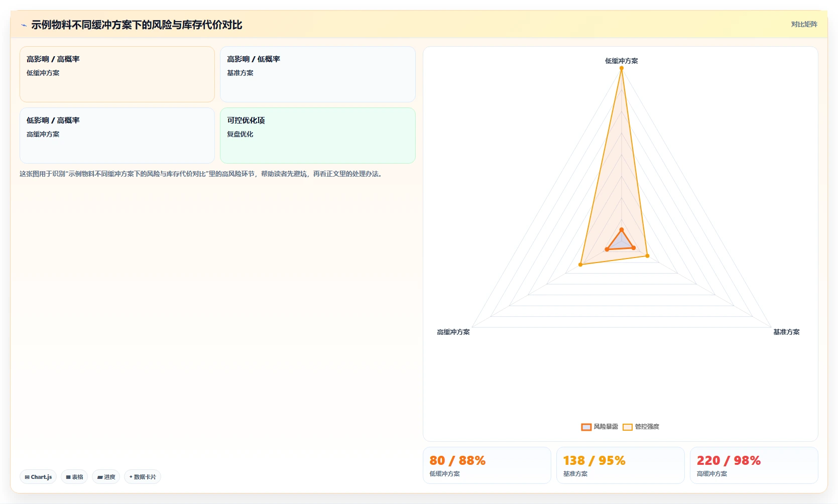
Task: Click the 进度 tag chip
Action: [x=106, y=477]
